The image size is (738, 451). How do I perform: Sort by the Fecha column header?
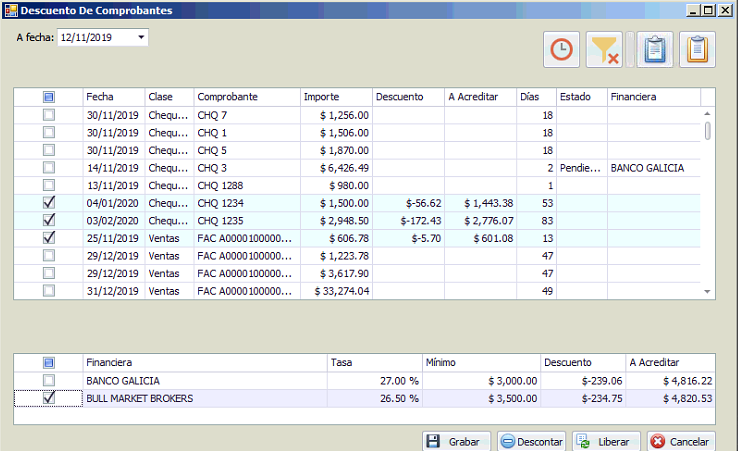114,97
